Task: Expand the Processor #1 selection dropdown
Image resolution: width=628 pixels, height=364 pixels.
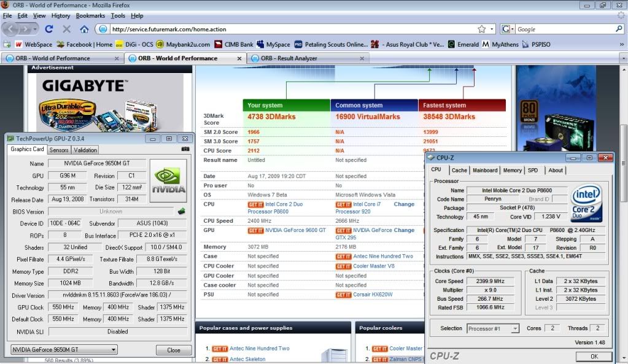Action: click(493, 328)
